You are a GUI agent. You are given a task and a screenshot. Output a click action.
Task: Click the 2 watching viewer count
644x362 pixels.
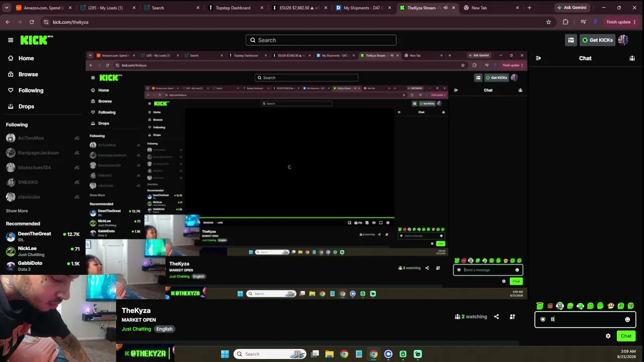(x=471, y=317)
